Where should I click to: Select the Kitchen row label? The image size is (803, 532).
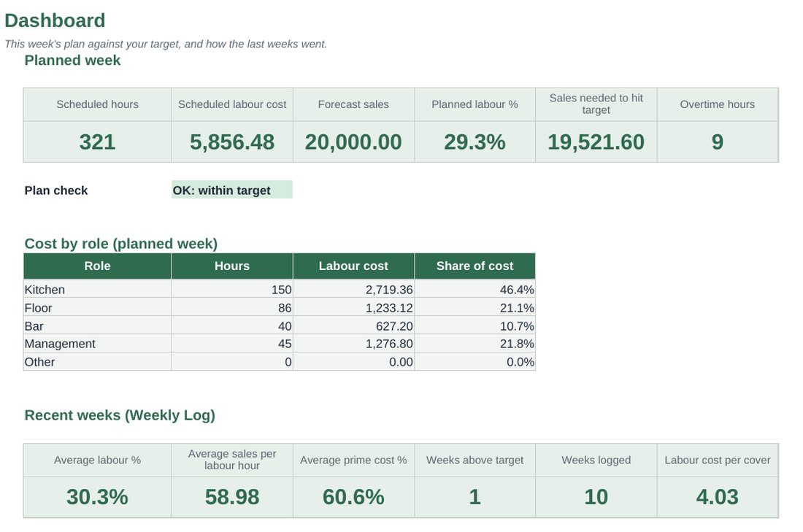45,290
